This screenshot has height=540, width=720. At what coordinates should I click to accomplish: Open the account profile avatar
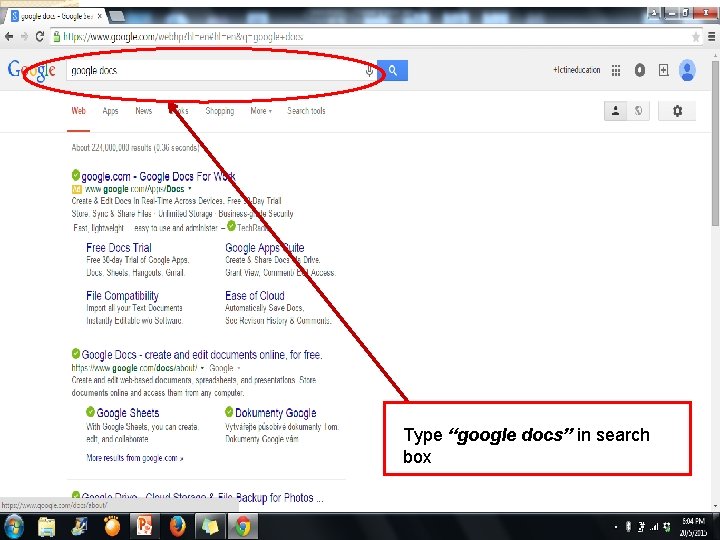pyautogui.click(x=687, y=70)
